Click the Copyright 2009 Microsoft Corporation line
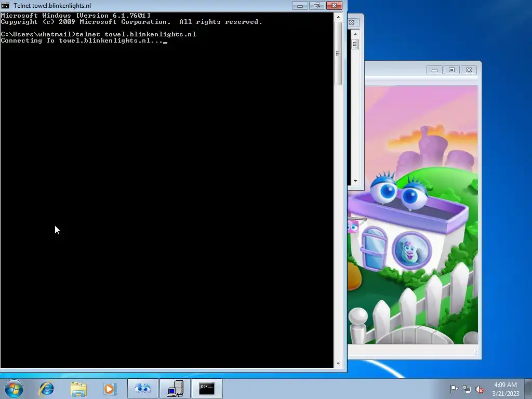Screen dimensions: 532x399 (131, 22)
